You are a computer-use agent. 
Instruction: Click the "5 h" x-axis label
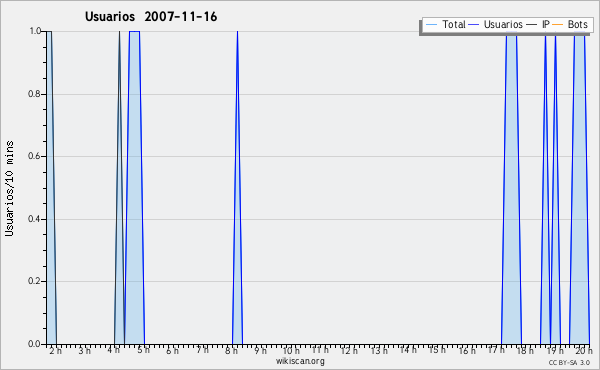point(143,350)
